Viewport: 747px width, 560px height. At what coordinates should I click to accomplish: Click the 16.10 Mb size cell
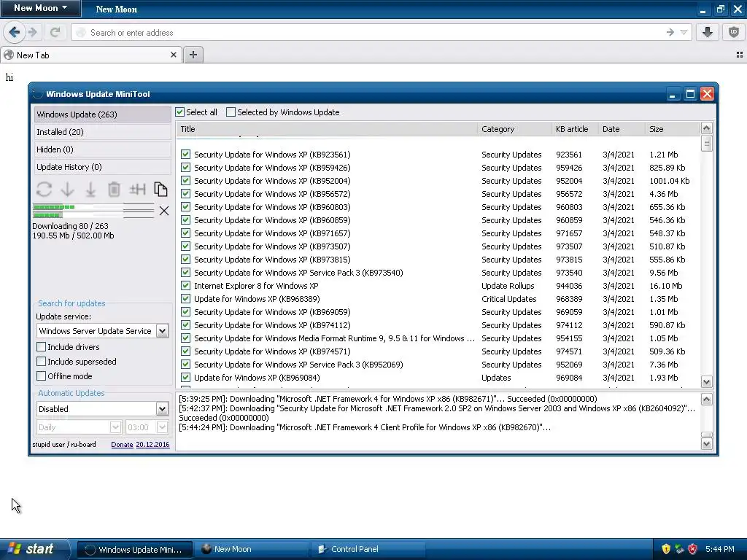coord(665,286)
